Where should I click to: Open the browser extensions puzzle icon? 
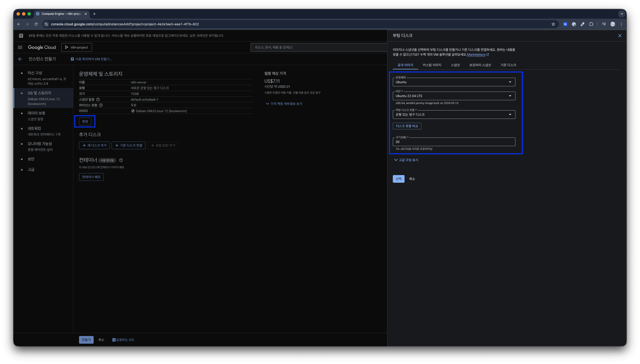pyautogui.click(x=591, y=24)
